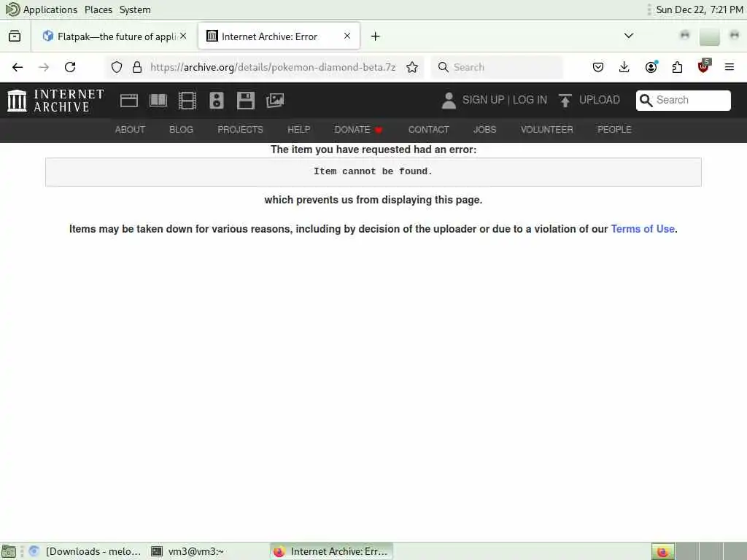Screen dimensions: 747x560
Task: Open the Software floppy disk icon
Action: click(x=246, y=101)
